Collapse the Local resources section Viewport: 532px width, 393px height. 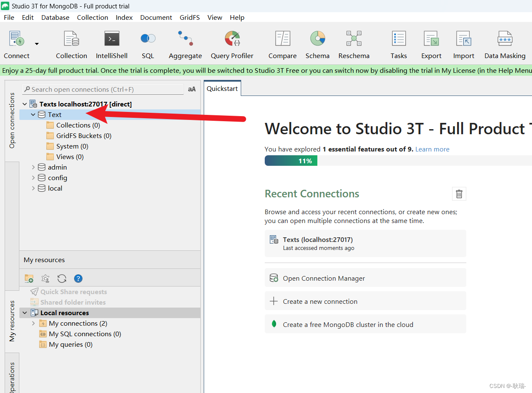25,313
